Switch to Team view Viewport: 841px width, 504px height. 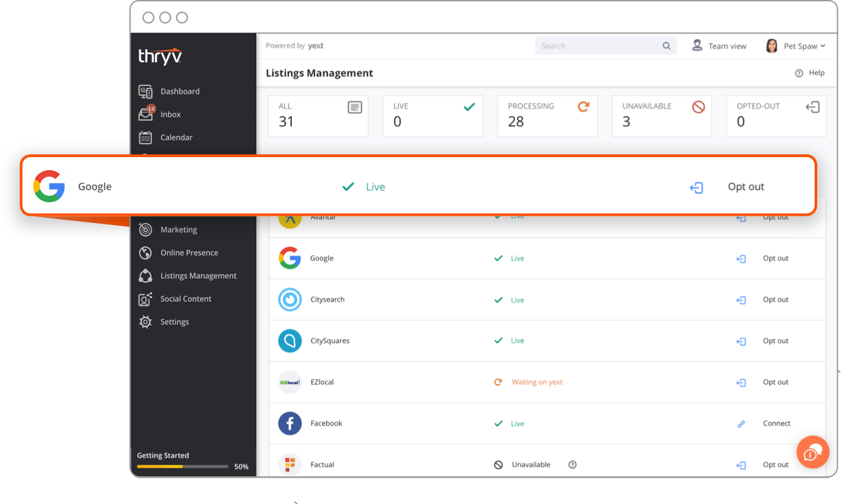pyautogui.click(x=719, y=46)
